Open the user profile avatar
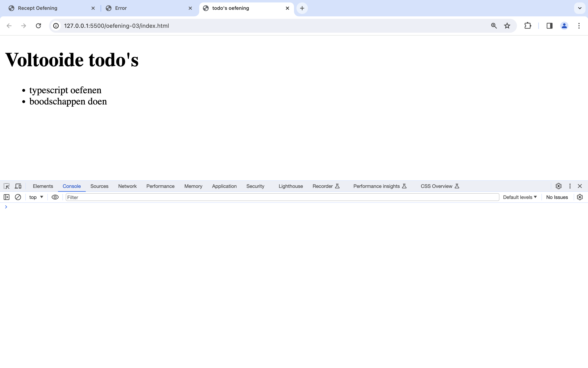This screenshot has width=588, height=368. click(x=564, y=26)
